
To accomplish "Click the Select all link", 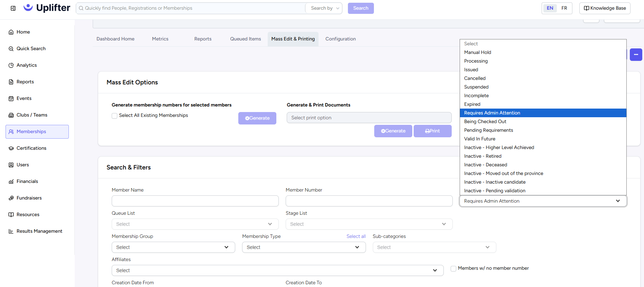I will coord(356,236).
